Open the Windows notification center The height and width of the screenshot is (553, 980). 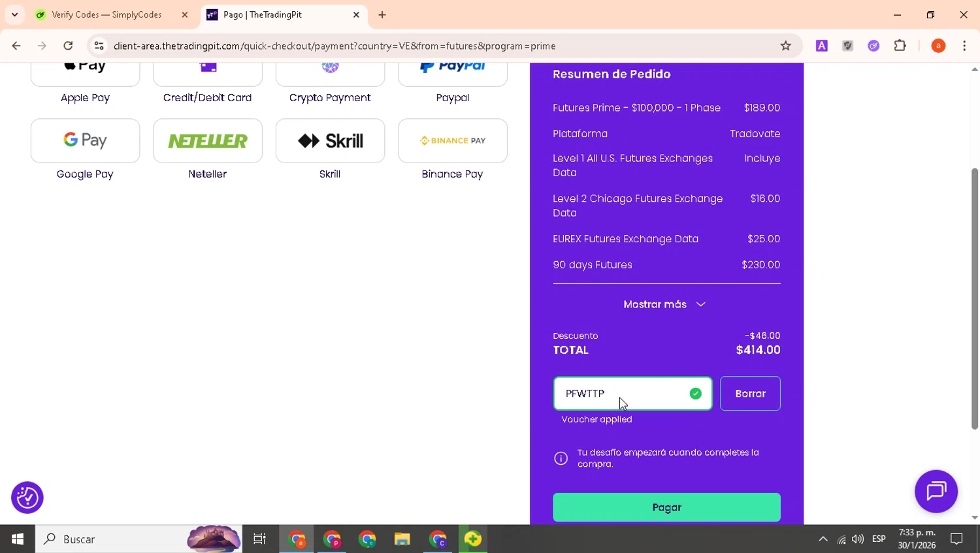click(x=956, y=539)
